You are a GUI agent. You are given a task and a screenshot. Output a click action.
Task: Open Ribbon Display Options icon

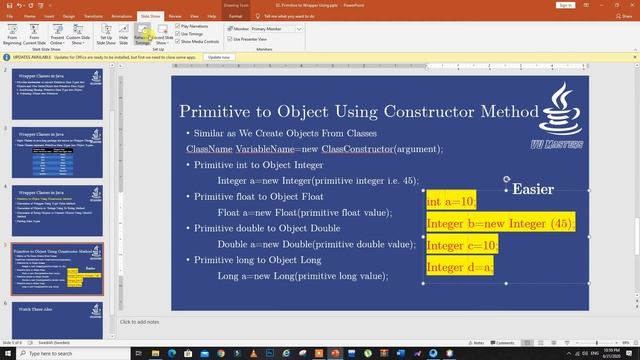[586, 5]
